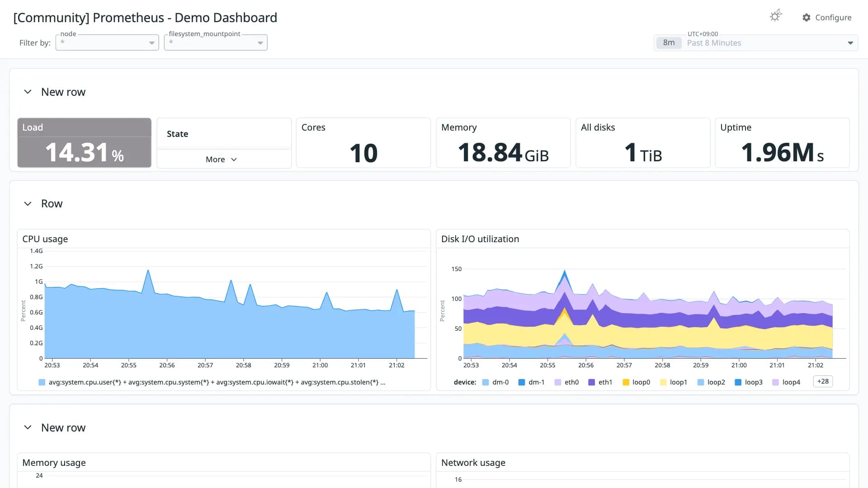This screenshot has width=868, height=488.
Task: Expand More in the State widget
Action: 221,160
